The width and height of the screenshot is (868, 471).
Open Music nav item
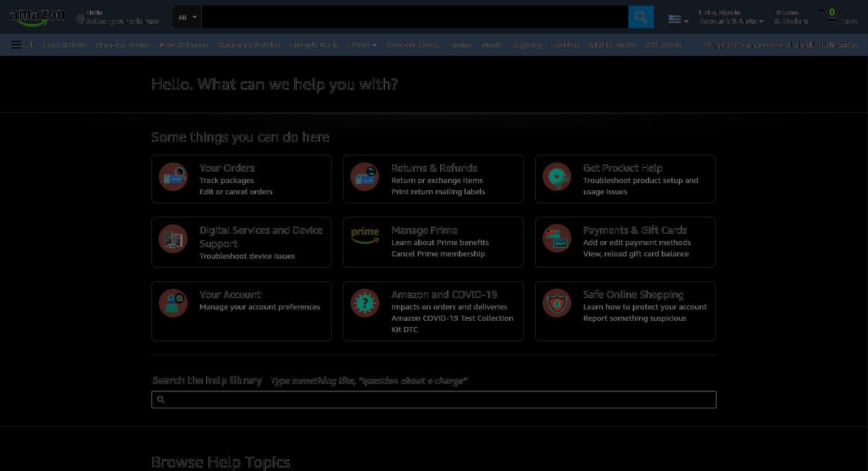point(492,45)
